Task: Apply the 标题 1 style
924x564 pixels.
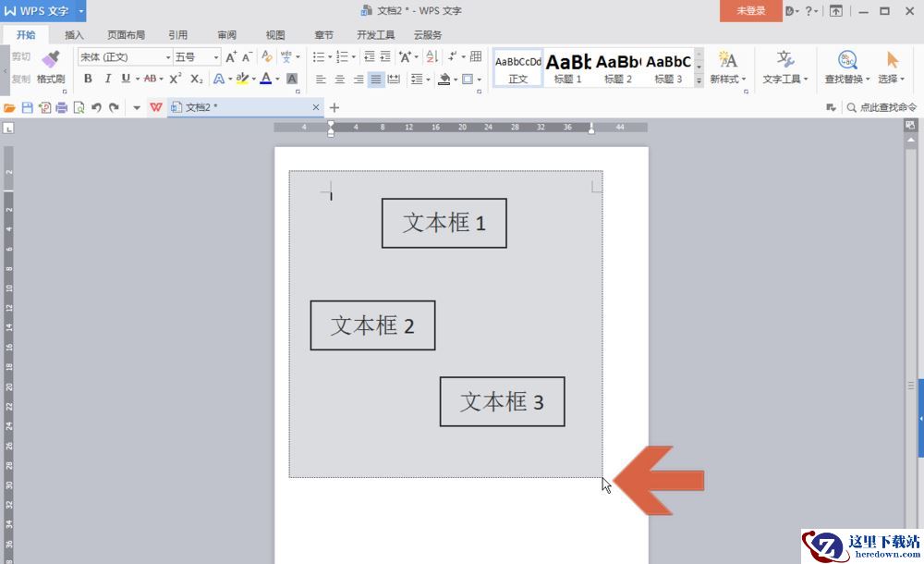Action: (x=567, y=68)
